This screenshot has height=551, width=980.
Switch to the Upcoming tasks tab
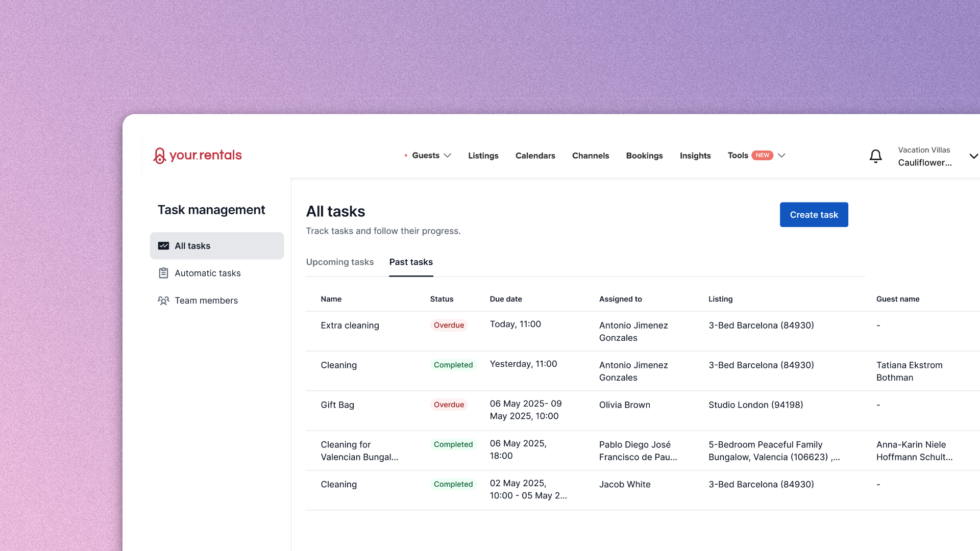coord(339,262)
